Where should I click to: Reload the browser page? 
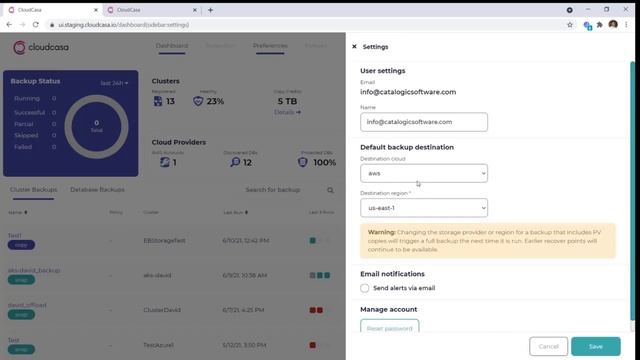click(36, 24)
